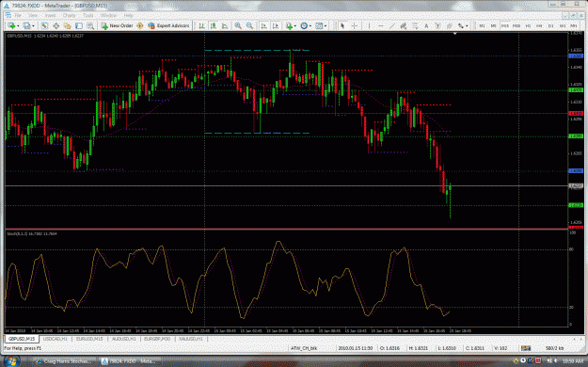Image resolution: width=588 pixels, height=367 pixels.
Task: Open the Help menu
Action: point(129,16)
